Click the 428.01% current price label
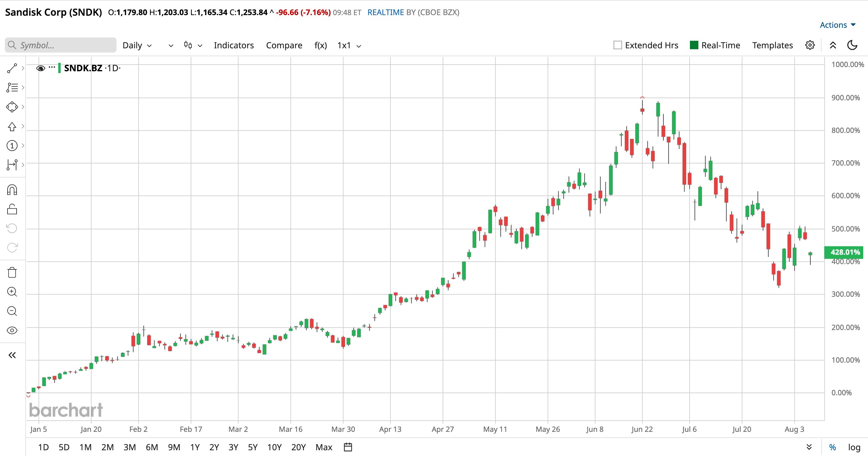This screenshot has height=456, width=868. (x=844, y=252)
